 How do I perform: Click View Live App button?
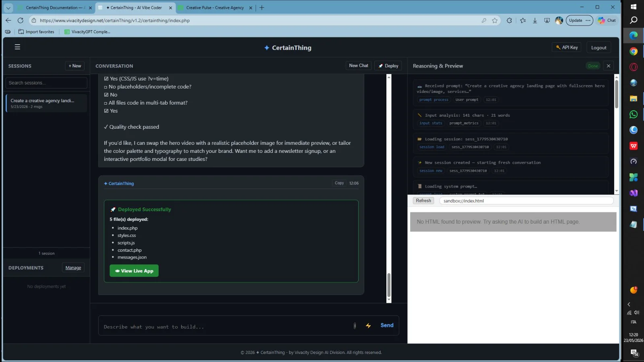(134, 271)
